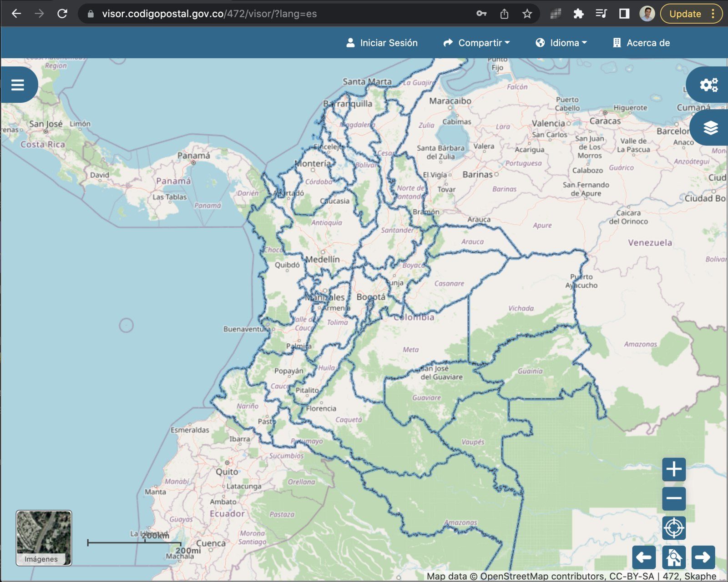
Task: Open the media control playlist icon
Action: tap(601, 14)
